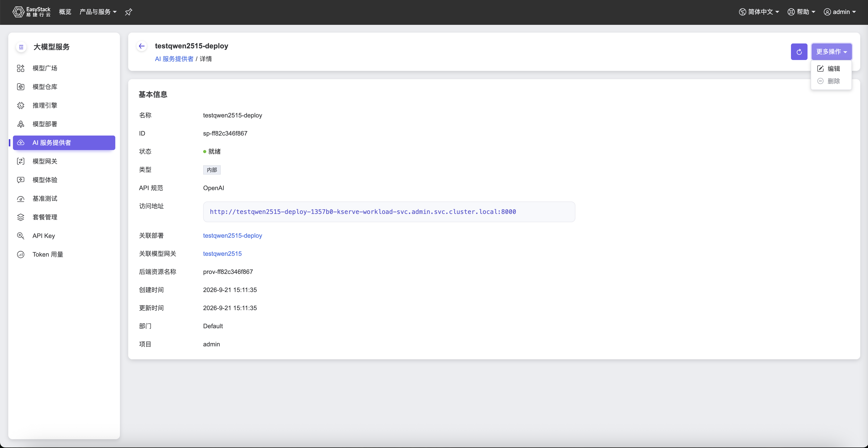Click the 推理引擎 gear icon

[x=21, y=106]
